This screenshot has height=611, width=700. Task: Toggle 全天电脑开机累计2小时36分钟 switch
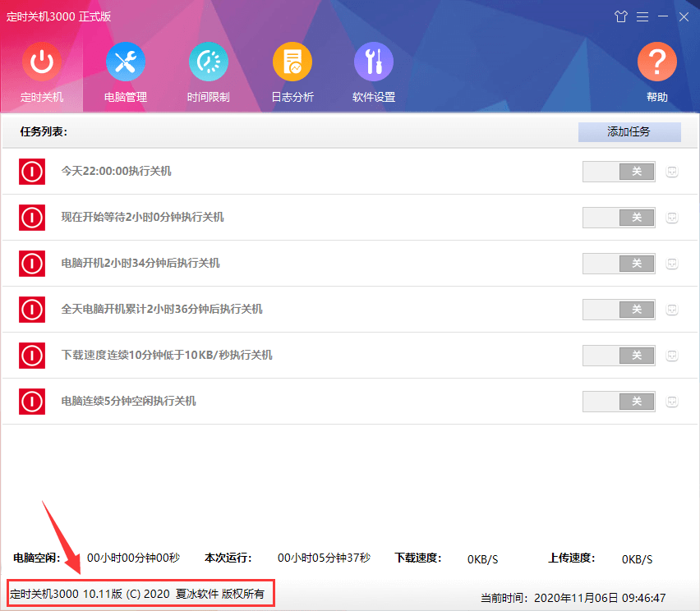[x=619, y=310]
